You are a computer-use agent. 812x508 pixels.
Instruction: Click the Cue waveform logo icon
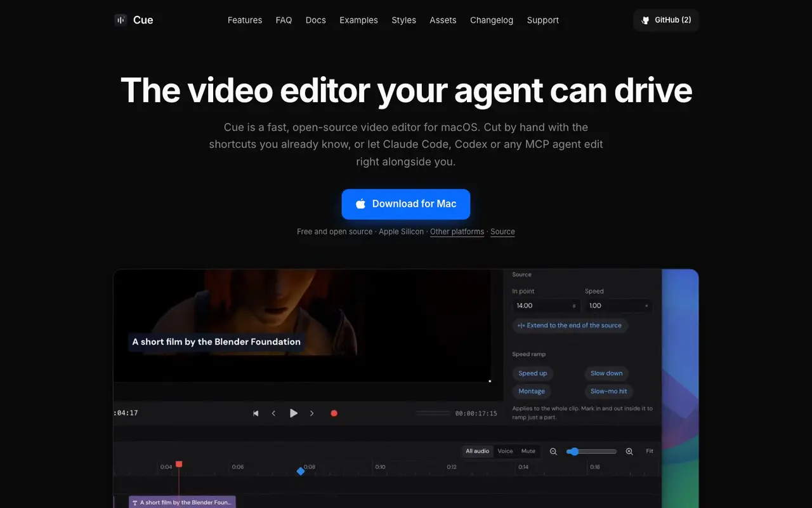coord(121,20)
